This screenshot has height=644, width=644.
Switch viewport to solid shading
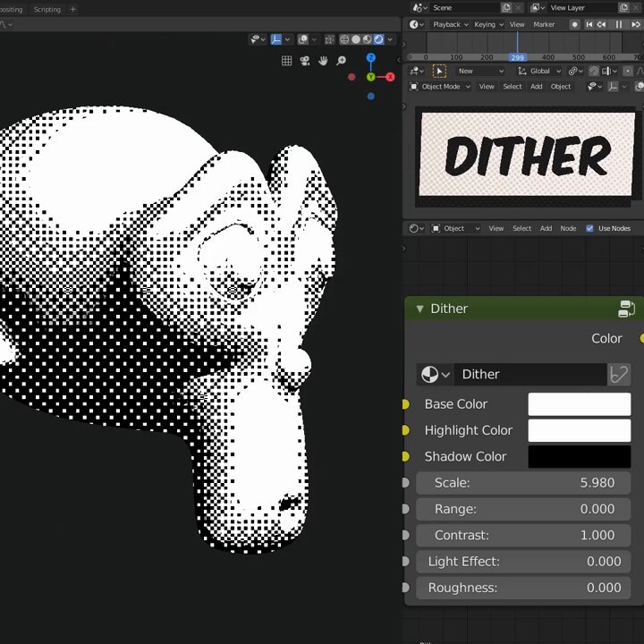(x=356, y=39)
